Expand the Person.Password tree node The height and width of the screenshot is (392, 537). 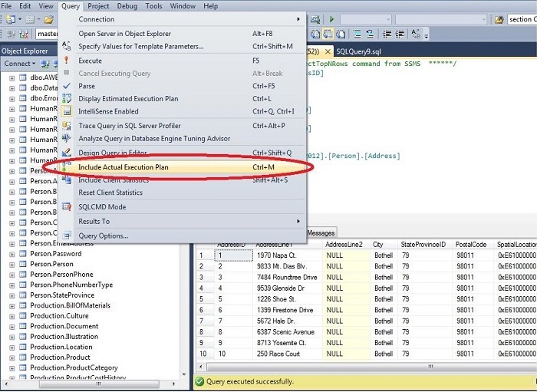(12, 255)
